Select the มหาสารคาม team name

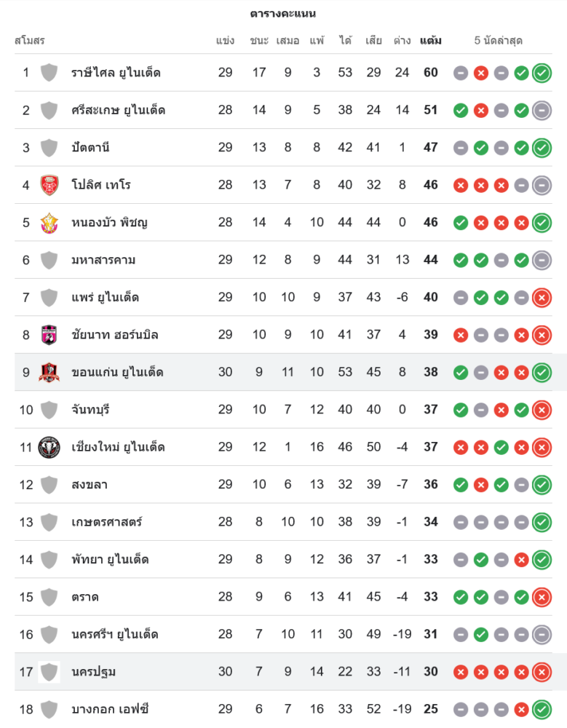pyautogui.click(x=103, y=260)
